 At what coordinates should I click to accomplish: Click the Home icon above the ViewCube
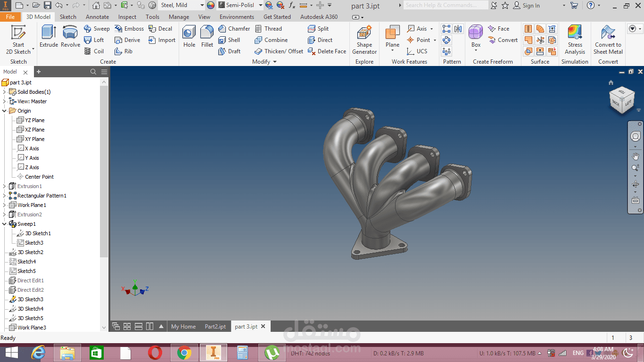(x=611, y=82)
